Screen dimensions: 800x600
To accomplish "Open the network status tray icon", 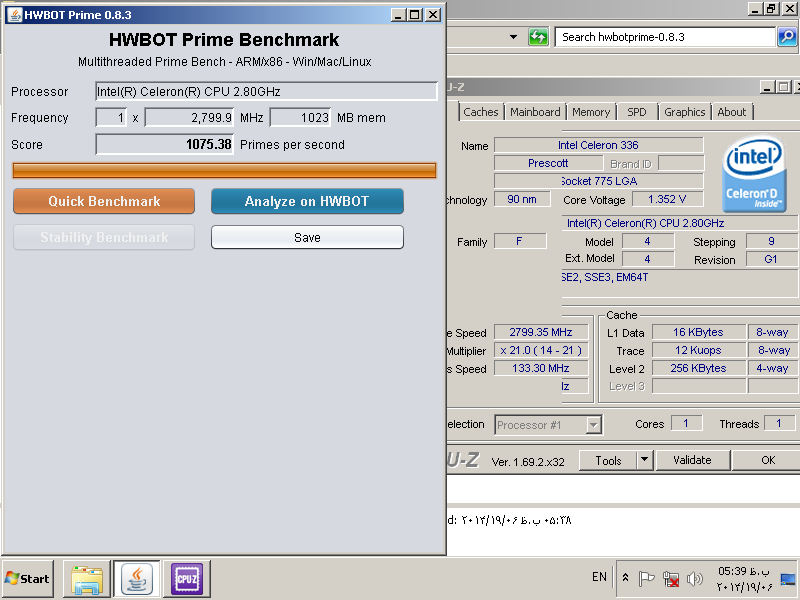I will coord(670,579).
